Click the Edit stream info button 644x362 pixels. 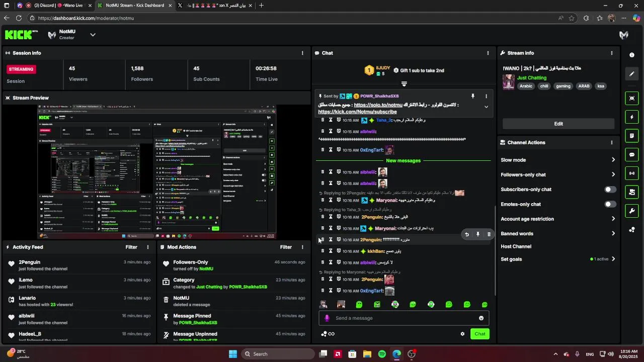558,124
